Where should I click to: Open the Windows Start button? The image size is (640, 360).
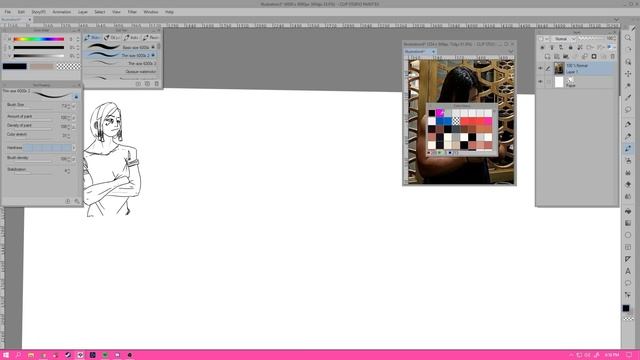(6, 355)
